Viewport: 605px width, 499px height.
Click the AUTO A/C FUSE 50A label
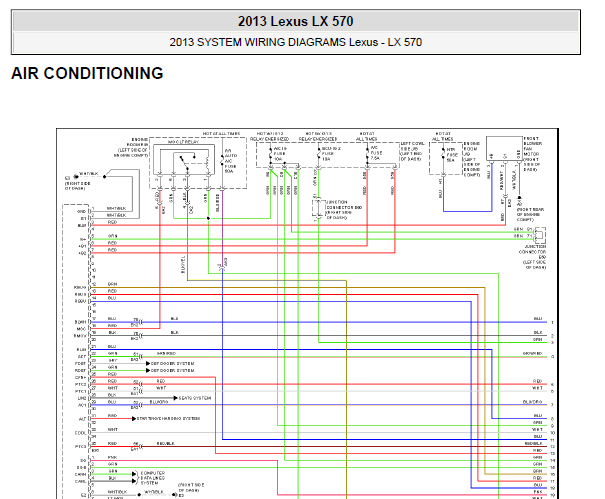[231, 161]
